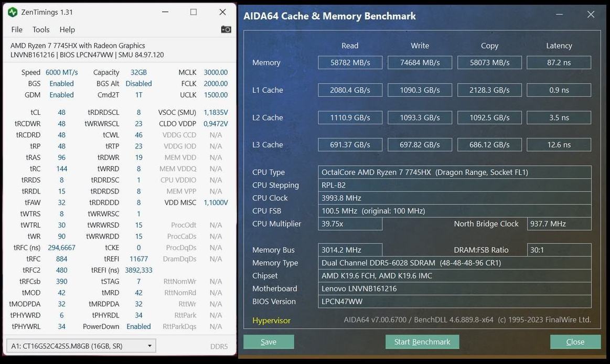Image resolution: width=610 pixels, height=364 pixels.
Task: Click CPU Type field OctalCore AMD Ryzen
Action: [455, 172]
